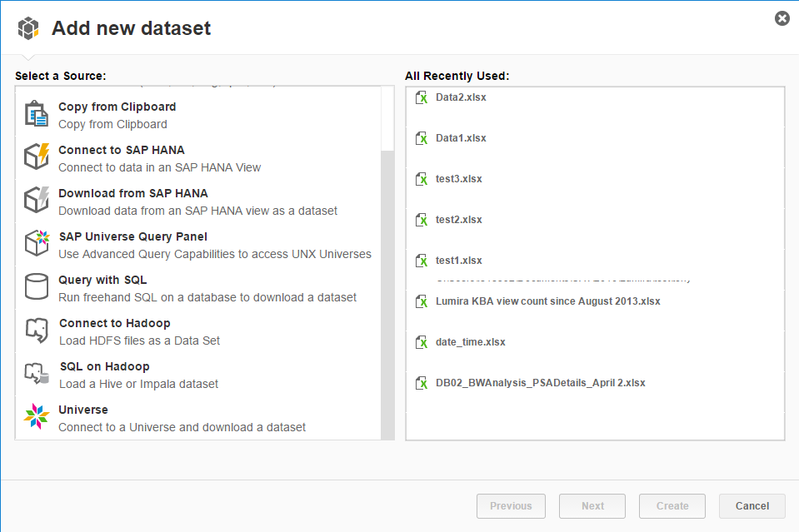Viewport: 799px width, 532px height.
Task: Click the dataset cube icon in the header
Action: (28, 28)
